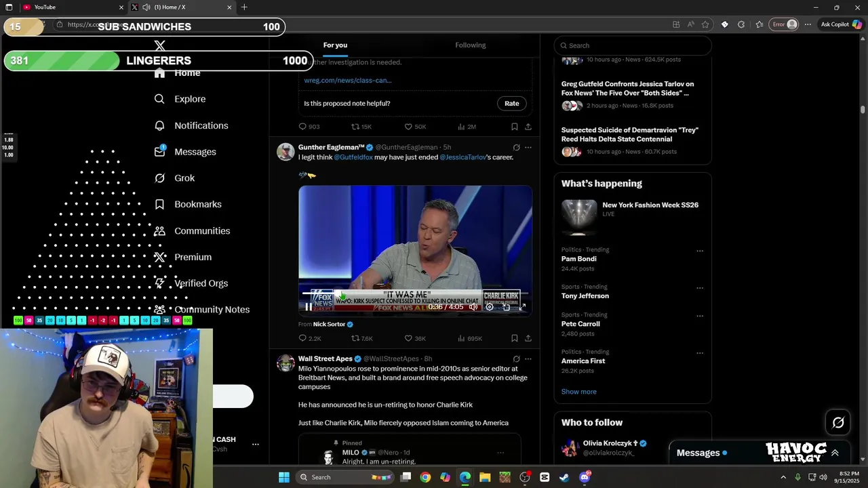This screenshot has width=868, height=488.
Task: Reply to the post with 903 replies
Action: click(309, 127)
